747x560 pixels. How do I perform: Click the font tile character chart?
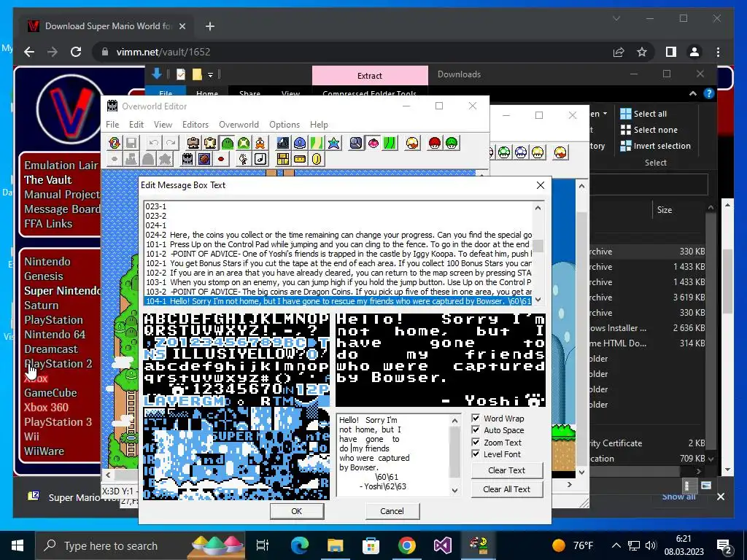pos(236,406)
